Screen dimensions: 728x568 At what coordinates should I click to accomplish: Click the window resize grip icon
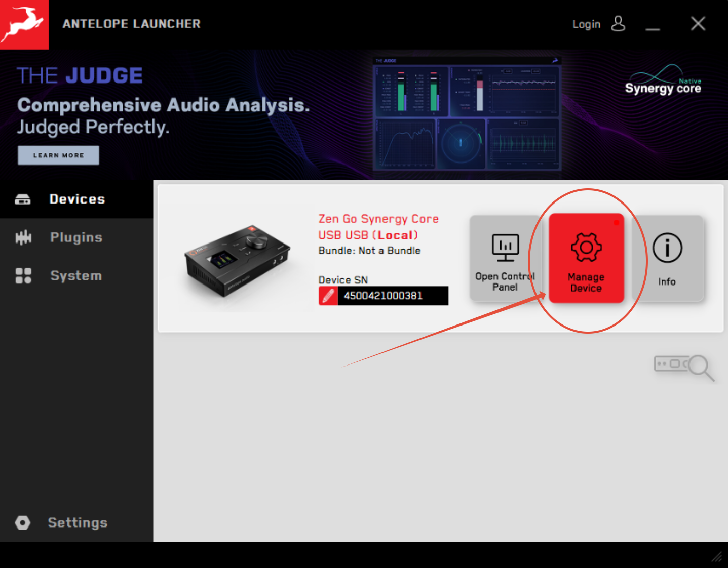coord(717,557)
